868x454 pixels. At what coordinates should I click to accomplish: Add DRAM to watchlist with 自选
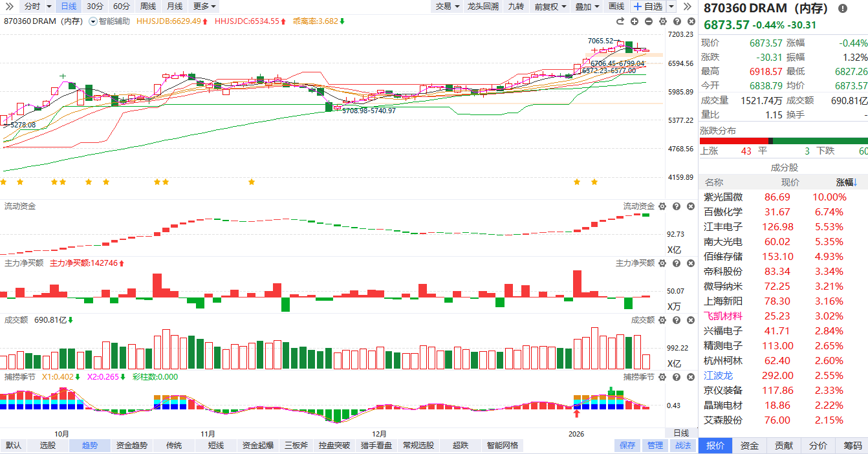[x=647, y=6]
